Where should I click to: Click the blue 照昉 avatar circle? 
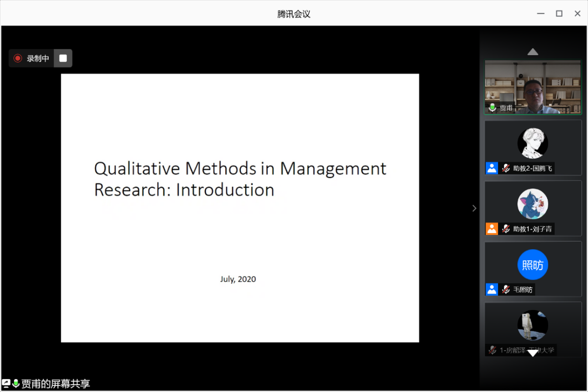coord(532,265)
